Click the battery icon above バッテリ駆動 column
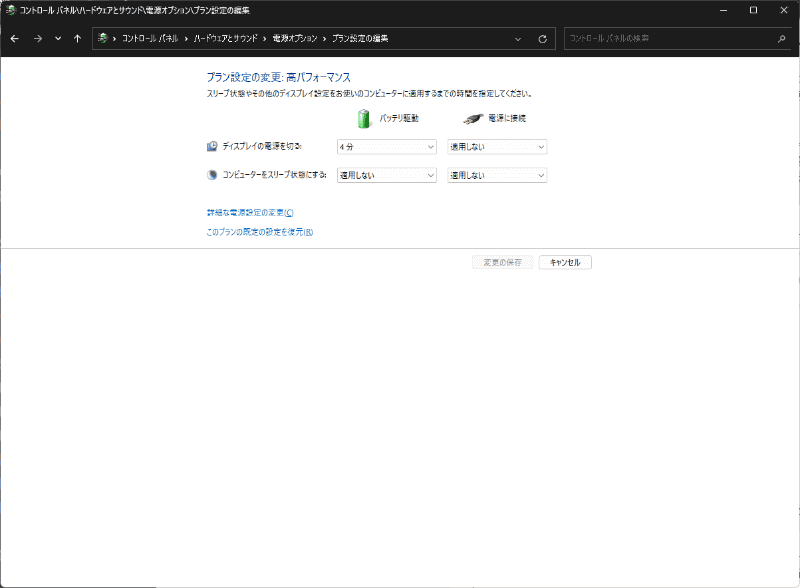Image resolution: width=800 pixels, height=588 pixels. (363, 117)
